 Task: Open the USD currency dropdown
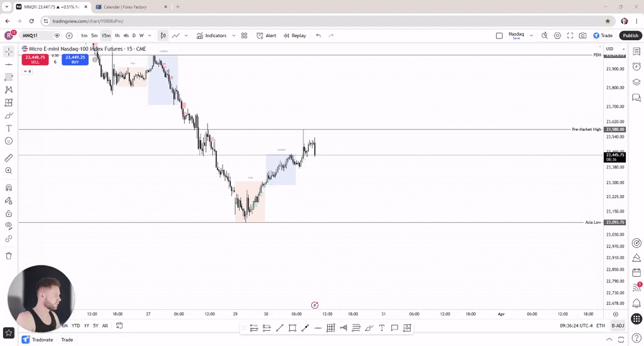(x=615, y=49)
